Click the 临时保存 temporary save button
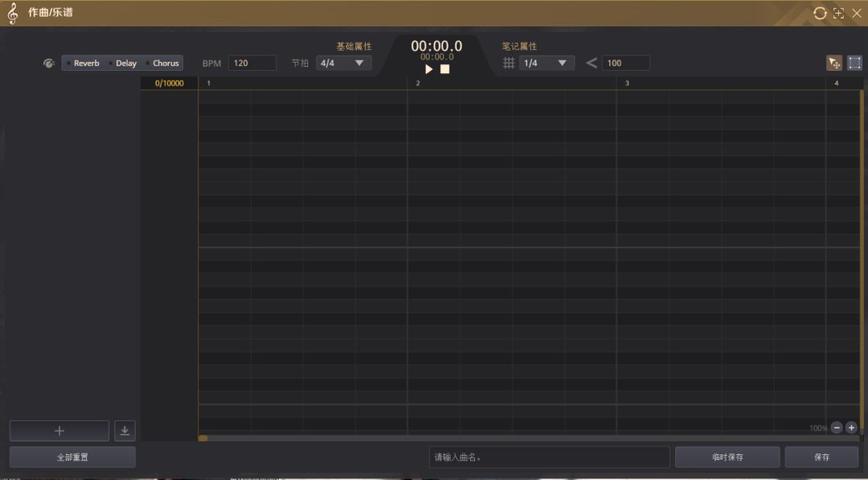Viewport: 868px width, 480px height. pyautogui.click(x=727, y=457)
